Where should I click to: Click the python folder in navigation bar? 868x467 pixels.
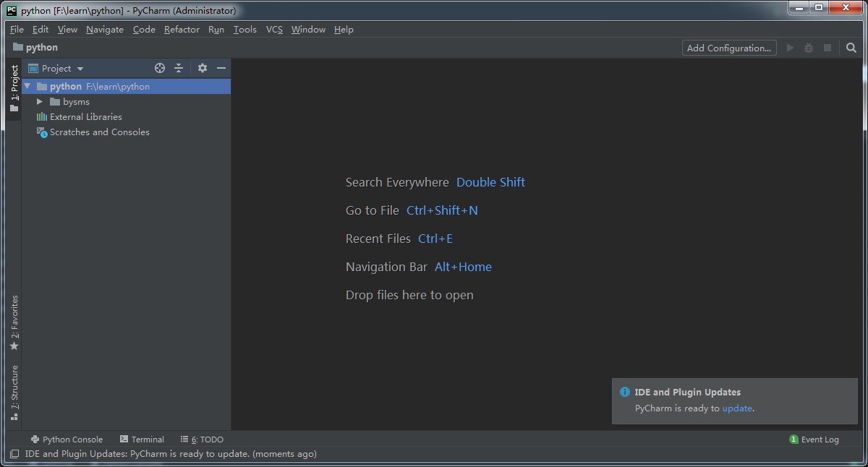[x=35, y=48]
